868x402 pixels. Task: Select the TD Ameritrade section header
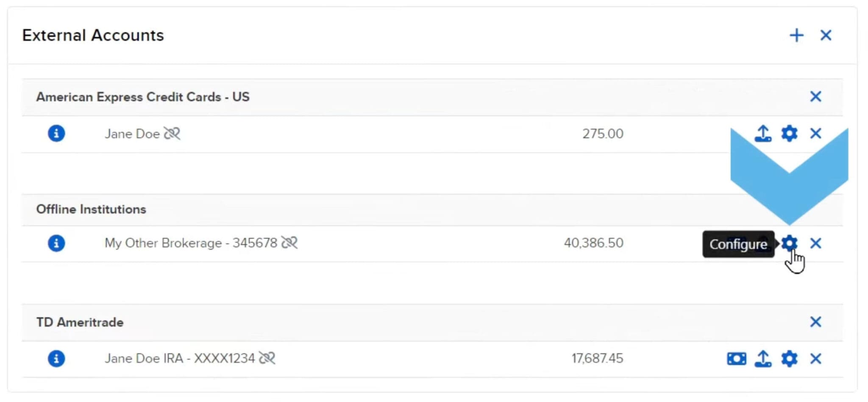(x=81, y=322)
